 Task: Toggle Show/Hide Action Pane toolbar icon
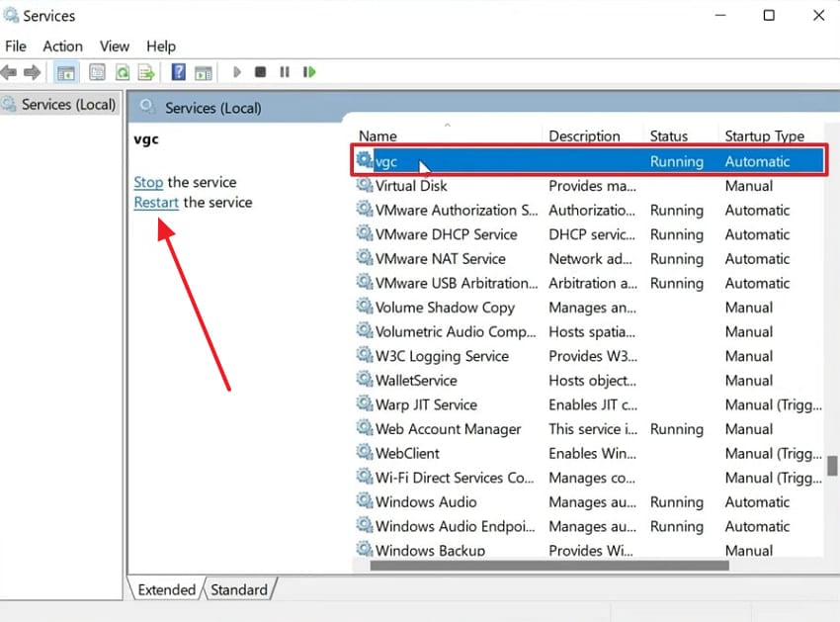[204, 72]
